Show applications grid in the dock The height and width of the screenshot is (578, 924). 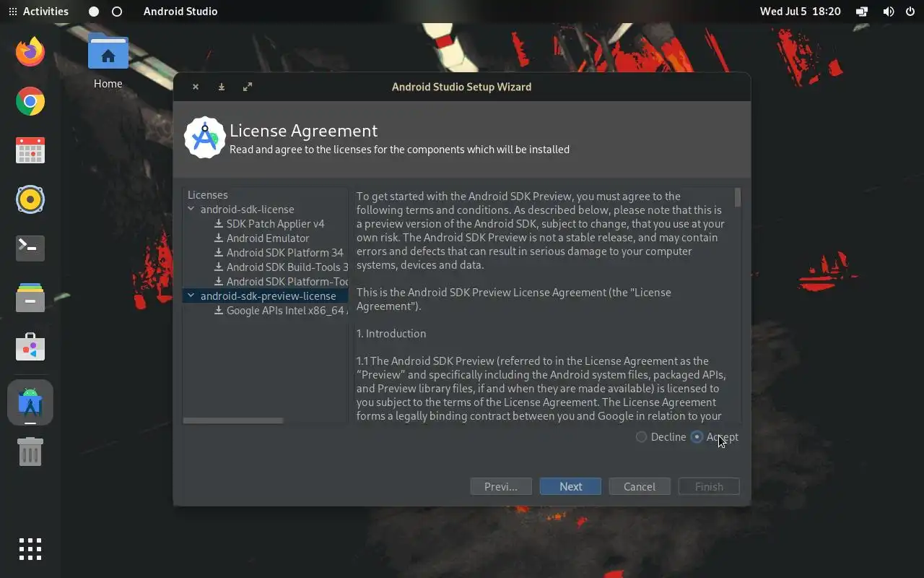point(30,549)
